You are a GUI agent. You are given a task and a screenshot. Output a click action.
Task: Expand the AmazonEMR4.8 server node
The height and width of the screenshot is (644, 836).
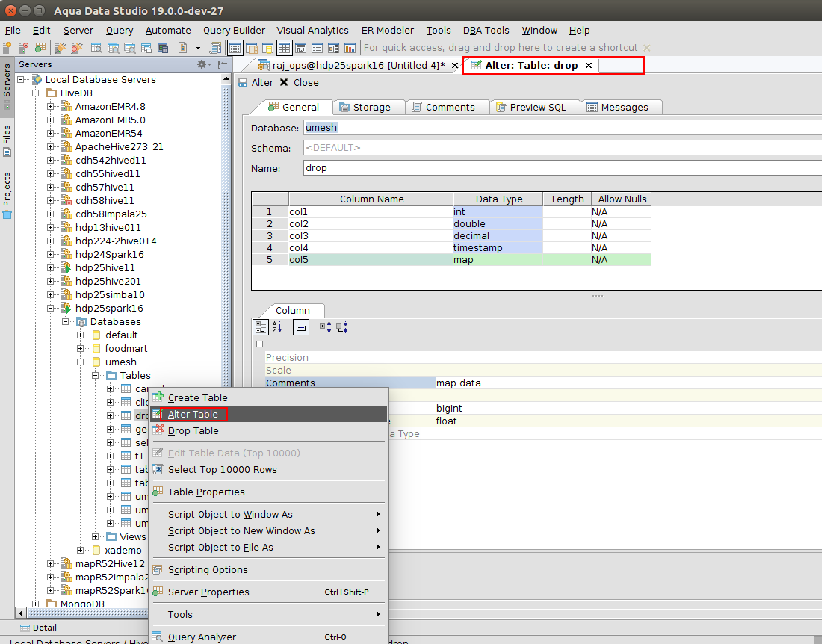50,107
